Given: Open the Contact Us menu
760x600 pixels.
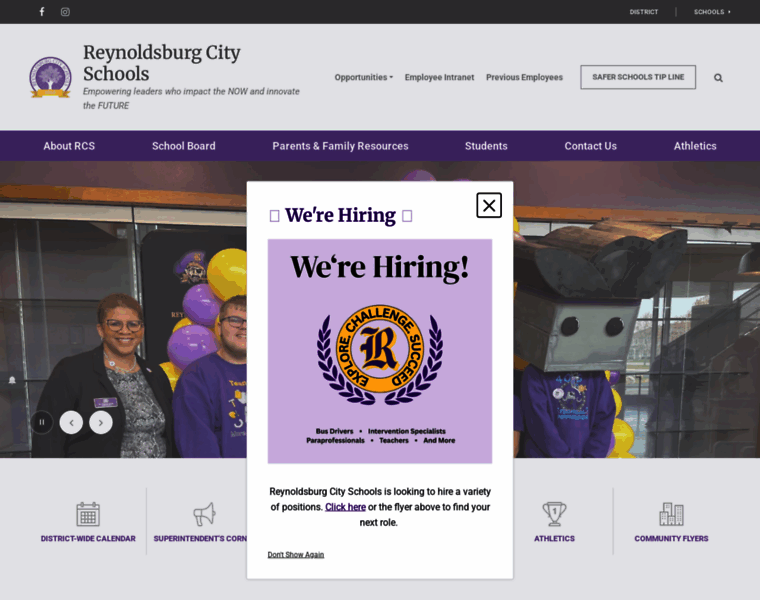Looking at the screenshot, I should [590, 146].
